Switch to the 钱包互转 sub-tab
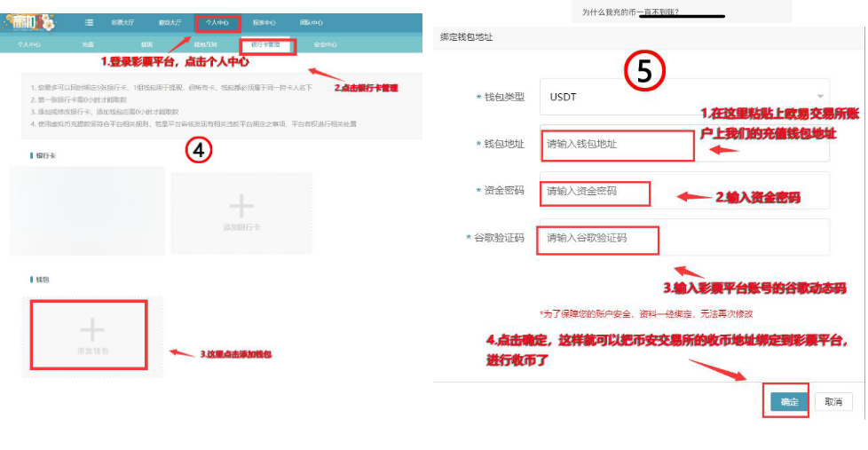 point(206,43)
